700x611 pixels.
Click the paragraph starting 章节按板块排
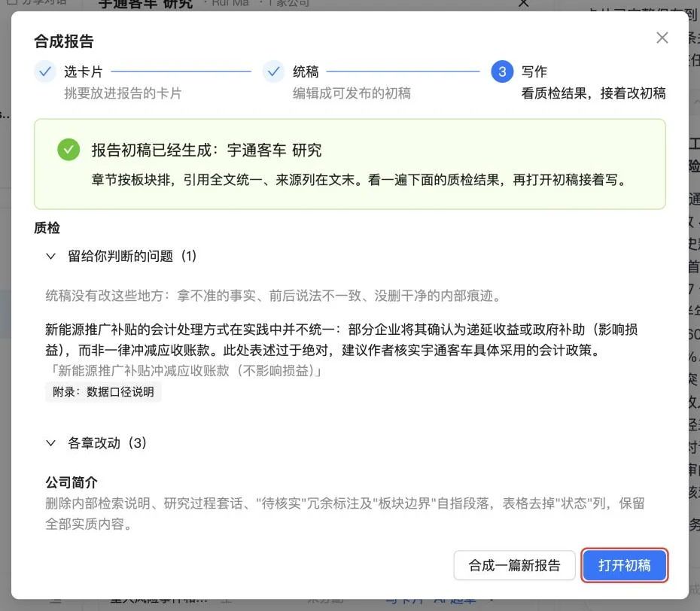(x=359, y=180)
